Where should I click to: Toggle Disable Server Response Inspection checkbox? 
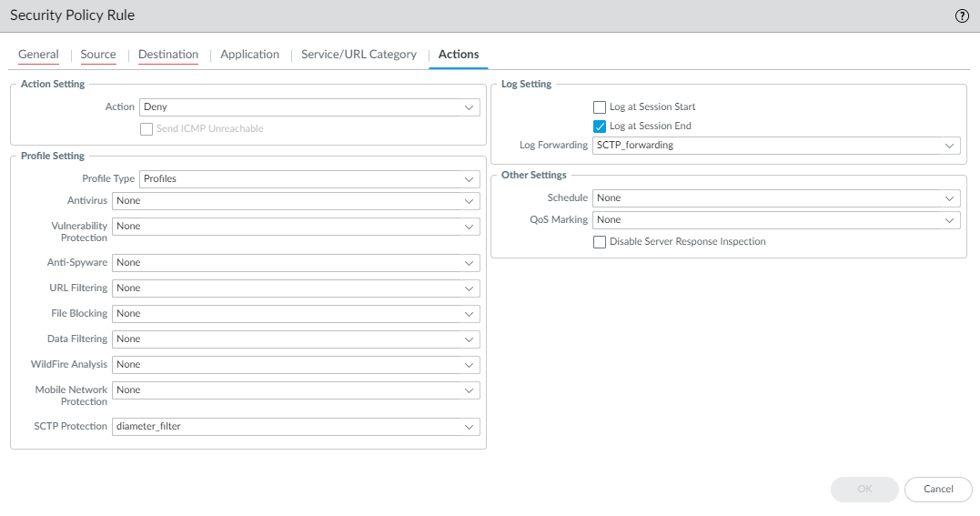600,242
